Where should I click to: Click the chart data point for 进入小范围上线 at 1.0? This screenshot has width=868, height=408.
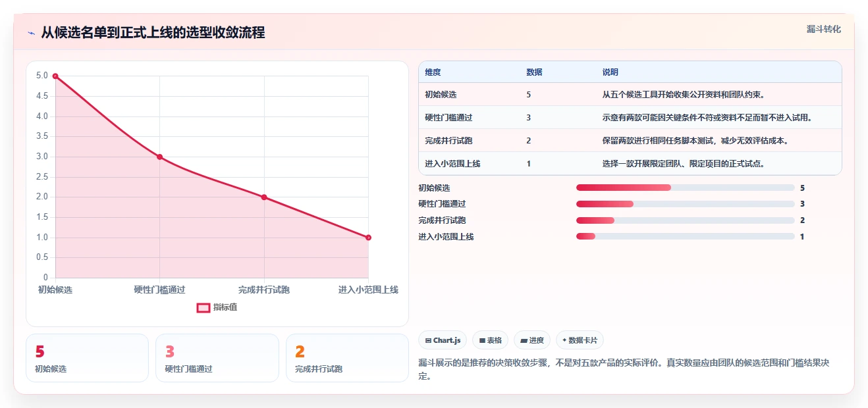click(368, 238)
